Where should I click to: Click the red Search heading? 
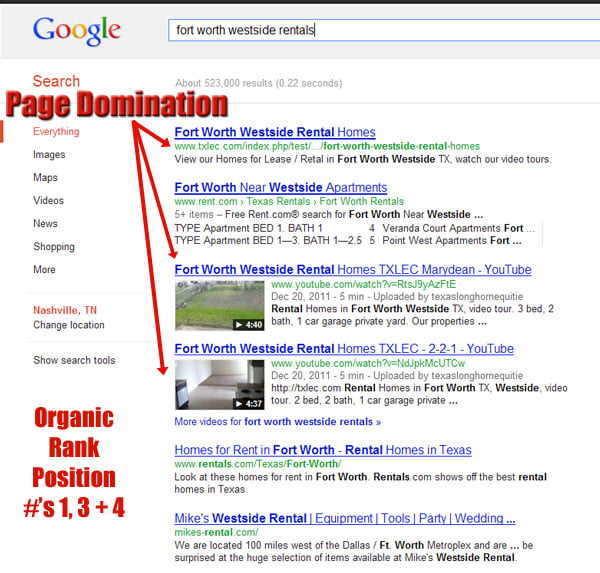(56, 81)
